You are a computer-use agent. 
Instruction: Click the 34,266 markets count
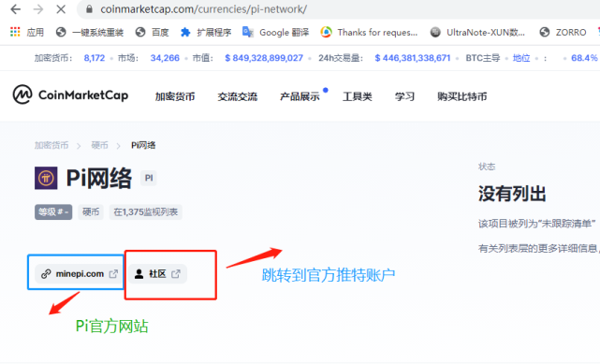pyautogui.click(x=165, y=58)
